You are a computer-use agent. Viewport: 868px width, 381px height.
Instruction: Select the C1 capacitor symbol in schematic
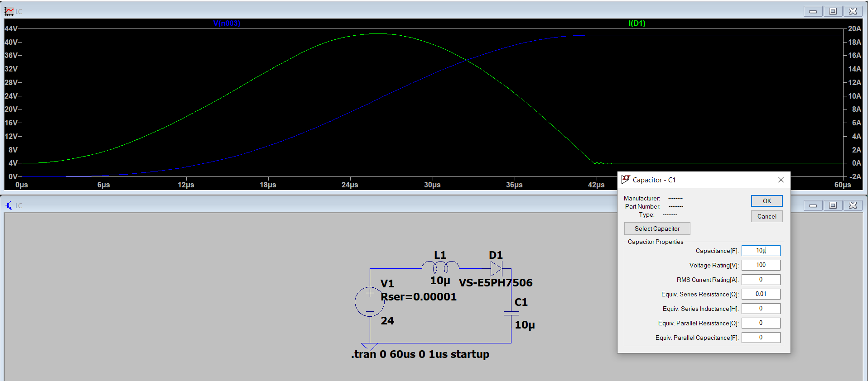[511, 313]
